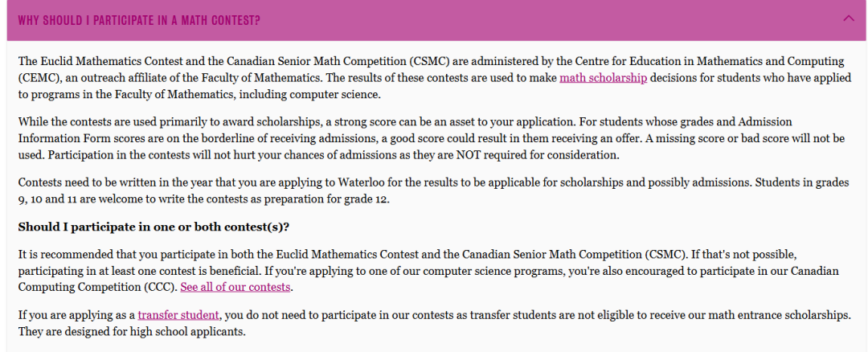Follow the 'See all of our contests' link

[235, 287]
